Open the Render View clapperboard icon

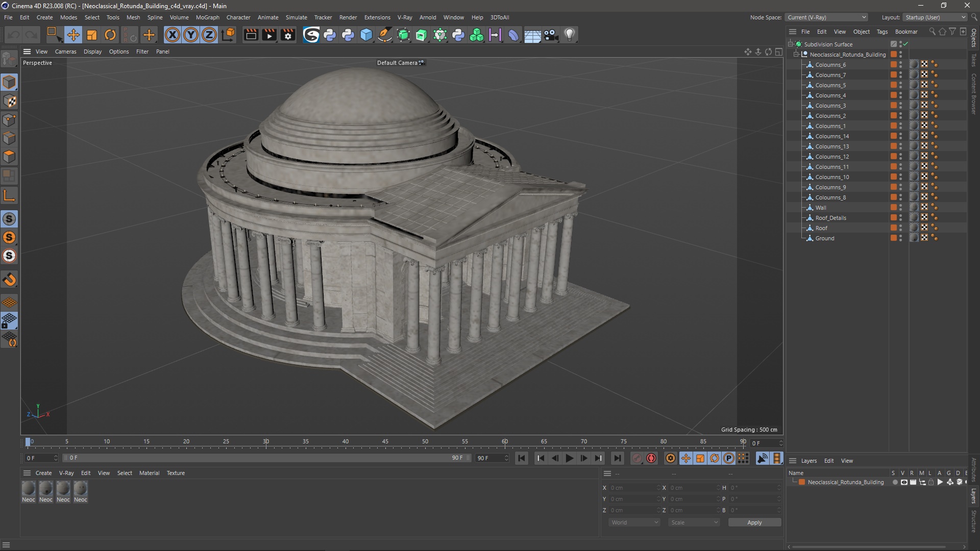click(x=251, y=35)
